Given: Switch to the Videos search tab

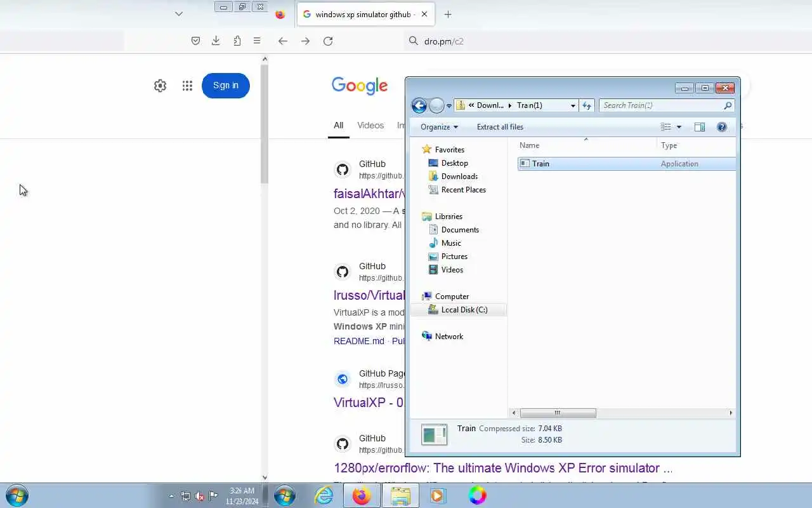Looking at the screenshot, I should pyautogui.click(x=370, y=126).
